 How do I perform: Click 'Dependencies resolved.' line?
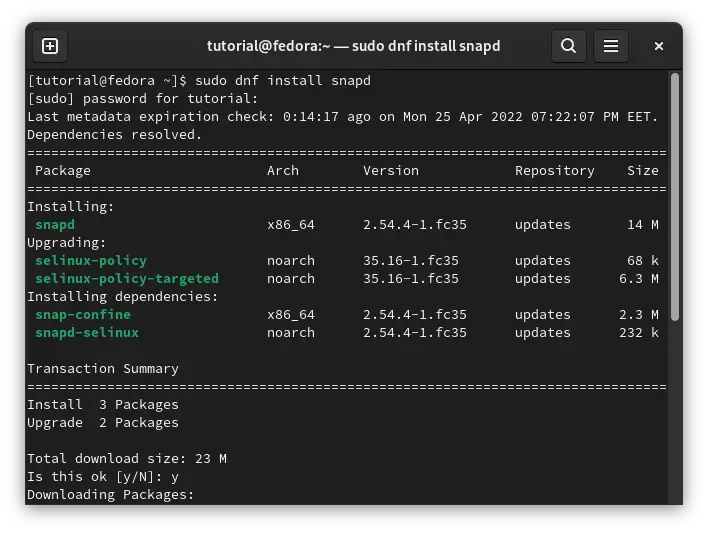click(115, 135)
